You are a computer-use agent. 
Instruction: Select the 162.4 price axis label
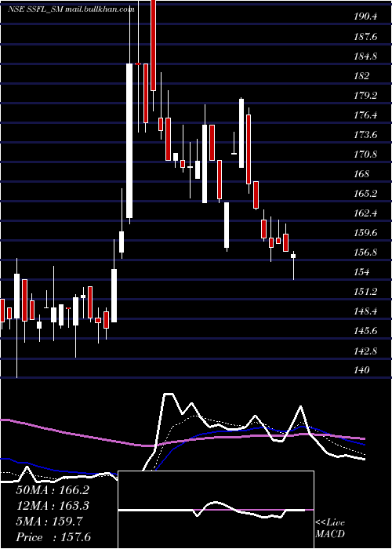click(x=365, y=213)
